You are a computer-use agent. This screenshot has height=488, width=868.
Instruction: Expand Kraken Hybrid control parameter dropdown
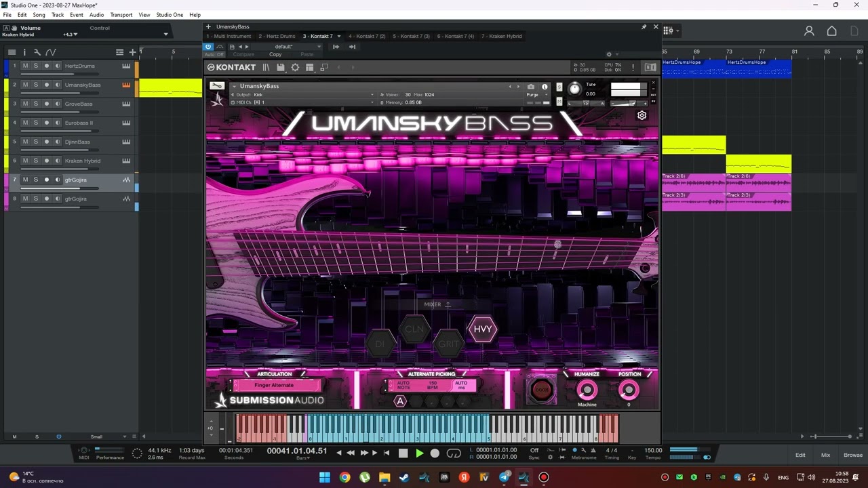[165, 35]
